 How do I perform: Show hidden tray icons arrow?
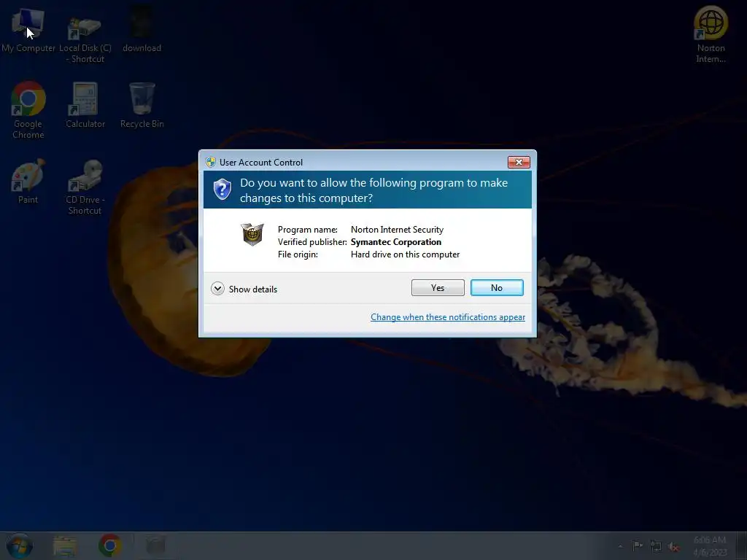(620, 547)
